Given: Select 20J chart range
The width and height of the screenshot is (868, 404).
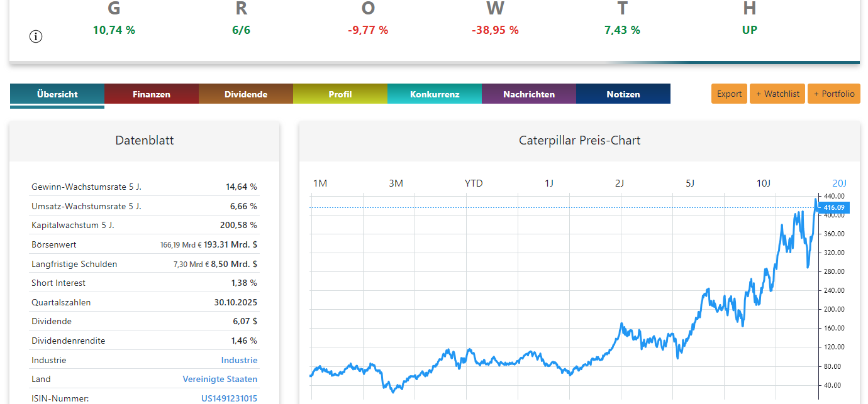Looking at the screenshot, I should click(x=840, y=183).
